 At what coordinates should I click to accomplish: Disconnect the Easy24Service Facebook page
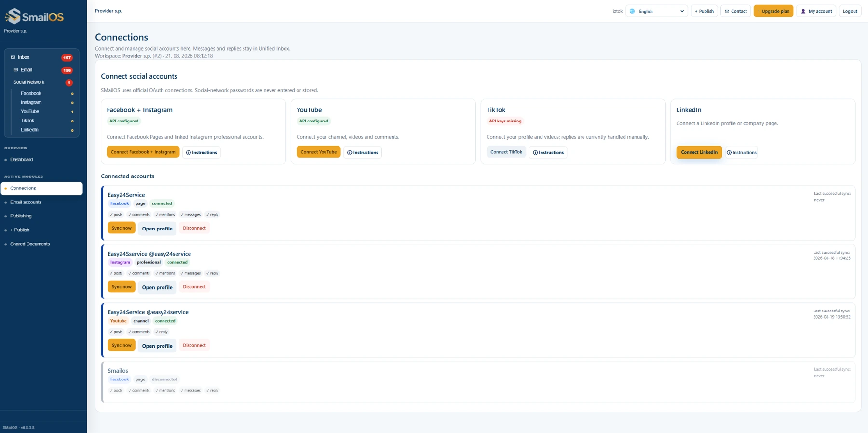[194, 228]
